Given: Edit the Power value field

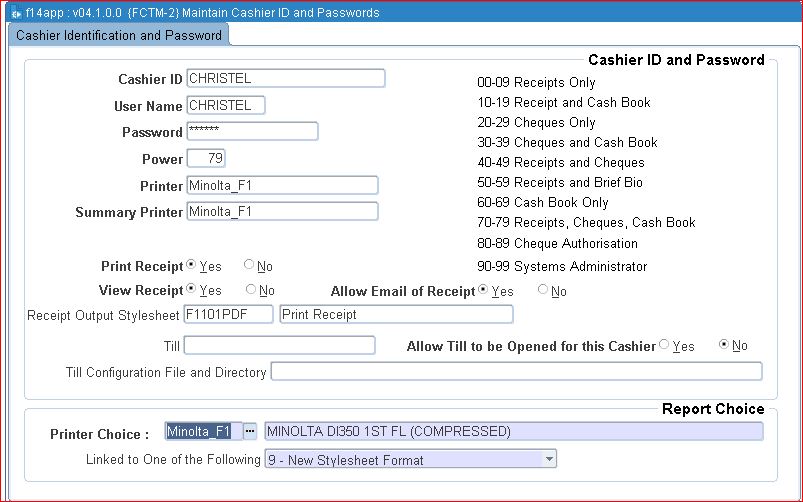Looking at the screenshot, I should pyautogui.click(x=206, y=158).
